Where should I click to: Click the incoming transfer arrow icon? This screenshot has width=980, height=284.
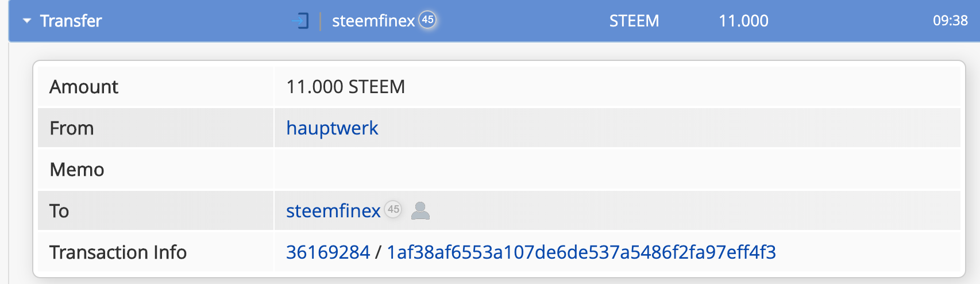[x=300, y=21]
